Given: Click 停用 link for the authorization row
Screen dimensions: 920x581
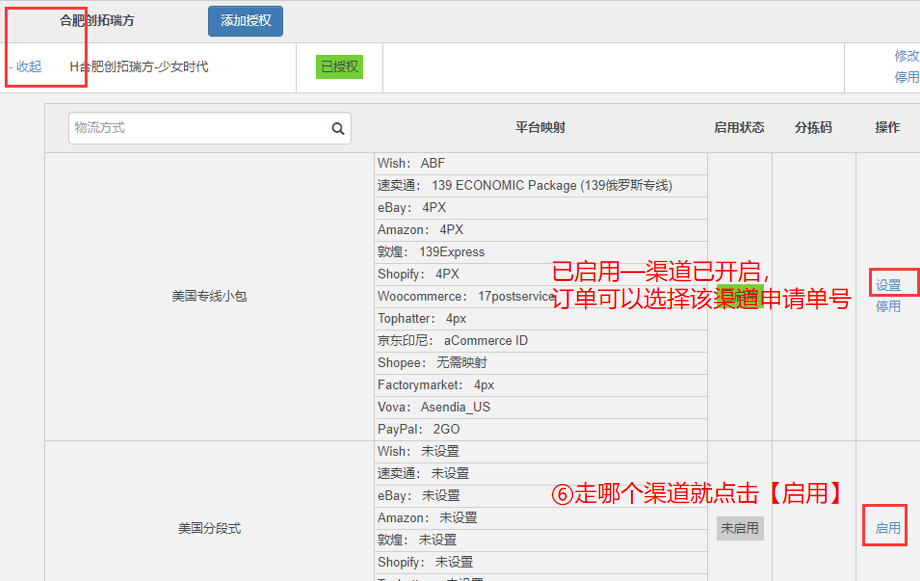Looking at the screenshot, I should [x=907, y=77].
